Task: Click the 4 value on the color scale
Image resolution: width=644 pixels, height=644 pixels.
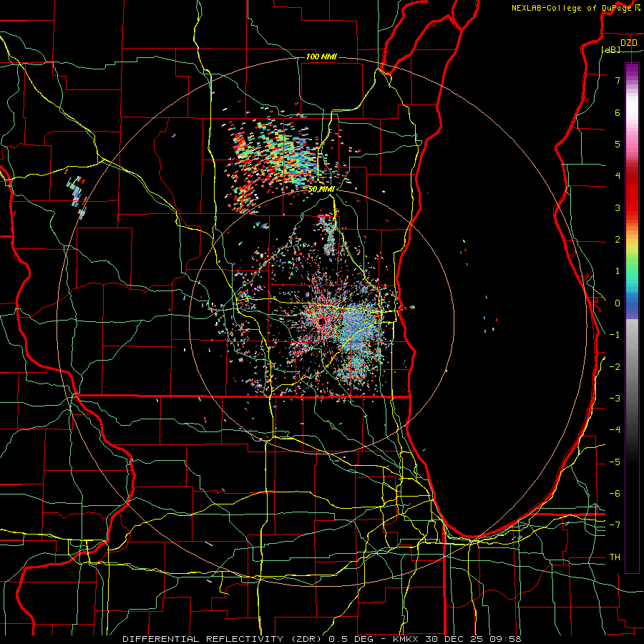Action: pos(618,176)
